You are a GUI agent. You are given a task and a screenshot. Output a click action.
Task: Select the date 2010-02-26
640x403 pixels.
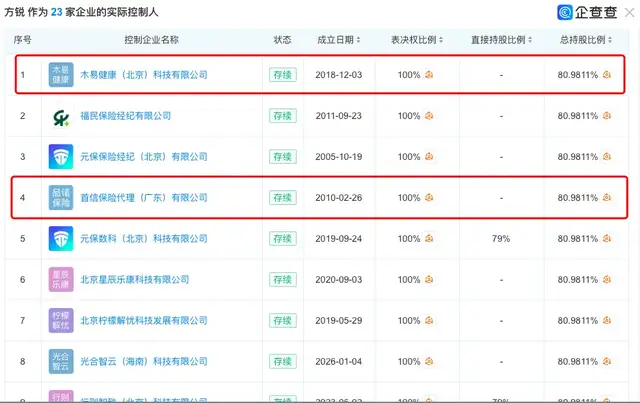pyautogui.click(x=339, y=198)
